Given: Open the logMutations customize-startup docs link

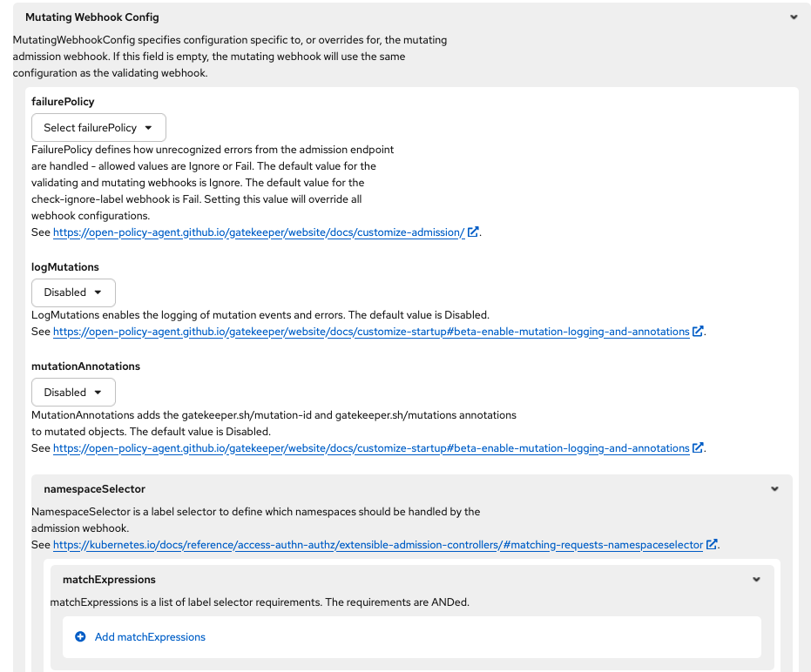Looking at the screenshot, I should pos(371,332).
